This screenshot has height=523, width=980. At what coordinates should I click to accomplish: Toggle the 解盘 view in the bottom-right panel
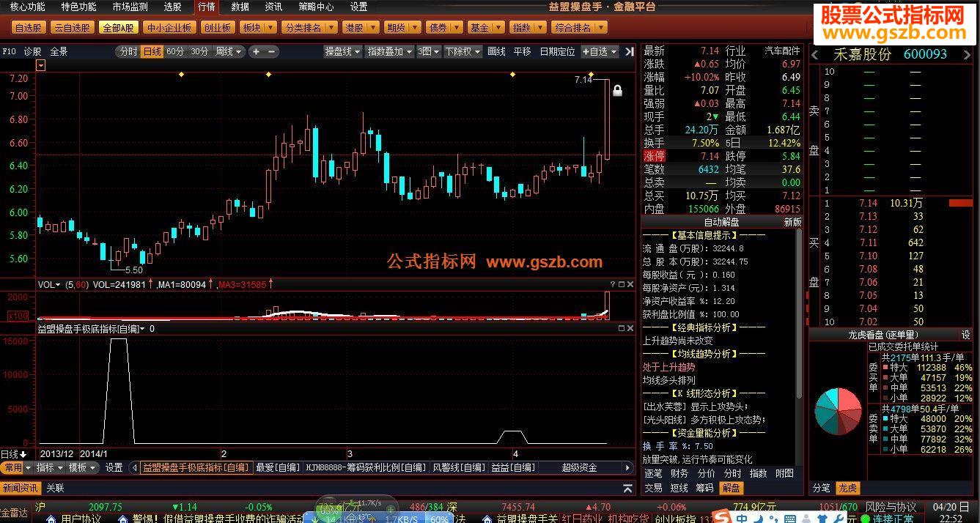pyautogui.click(x=732, y=487)
